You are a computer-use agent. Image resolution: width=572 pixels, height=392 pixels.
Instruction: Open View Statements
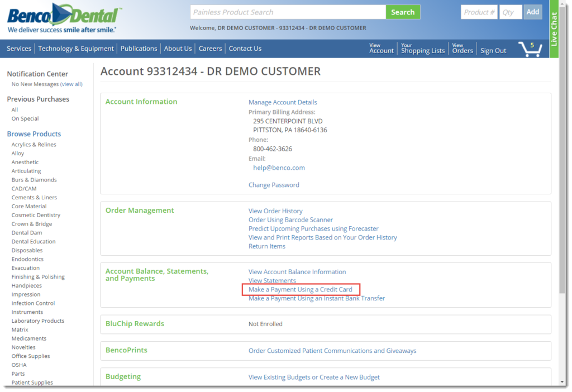pyautogui.click(x=272, y=280)
